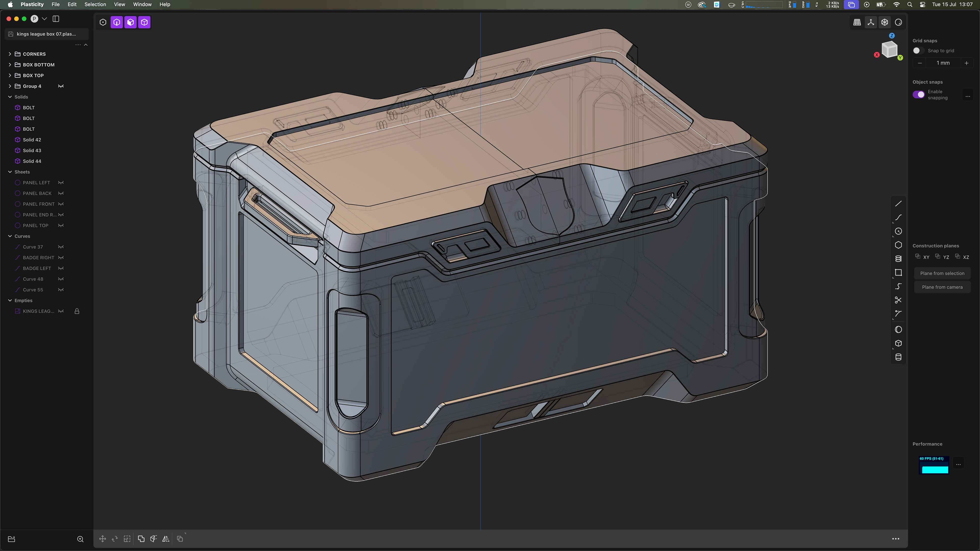Click the mirror tool in bottom toolbar
980x551 pixels.
[165, 539]
